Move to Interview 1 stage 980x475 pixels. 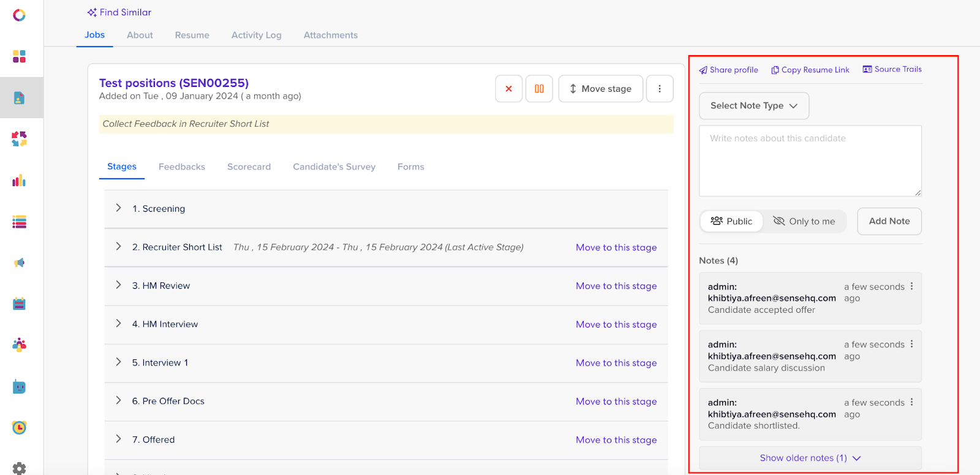coord(616,363)
